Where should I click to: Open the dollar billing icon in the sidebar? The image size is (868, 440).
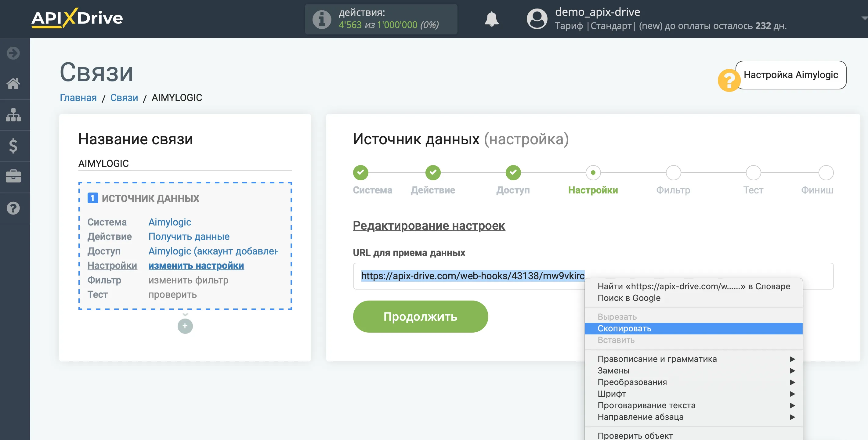point(13,146)
